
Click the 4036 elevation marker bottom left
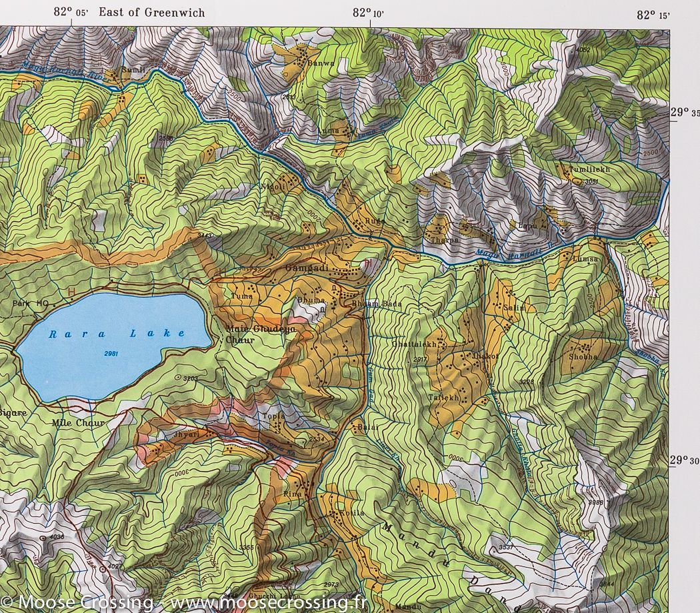pyautogui.click(x=52, y=536)
